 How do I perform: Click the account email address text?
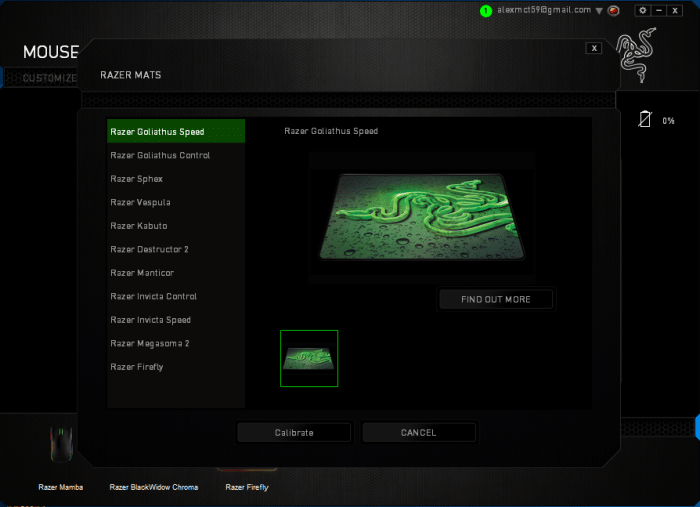[x=544, y=10]
